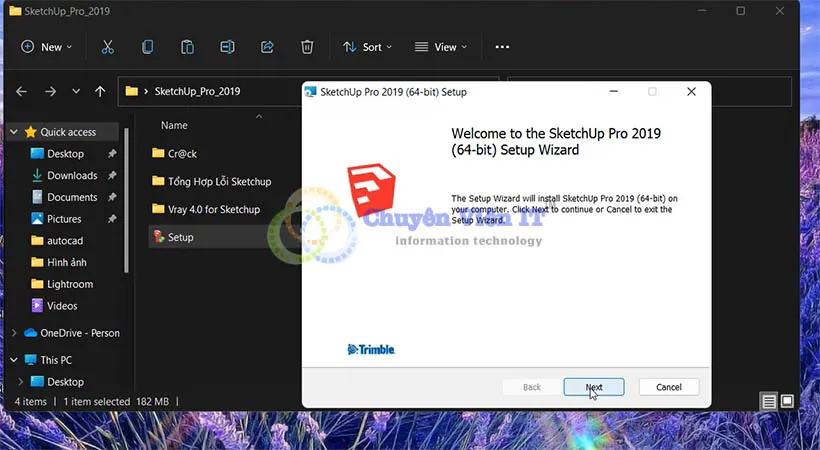The image size is (820, 450).
Task: Open the See more ellipsis menu
Action: (502, 47)
